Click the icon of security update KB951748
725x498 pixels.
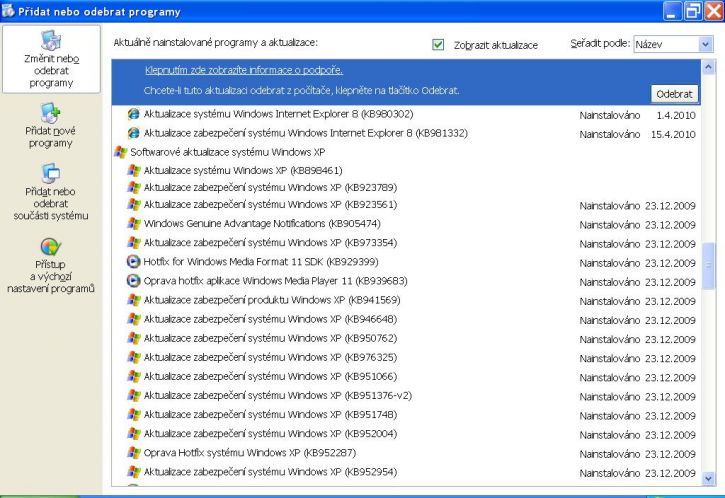[134, 415]
